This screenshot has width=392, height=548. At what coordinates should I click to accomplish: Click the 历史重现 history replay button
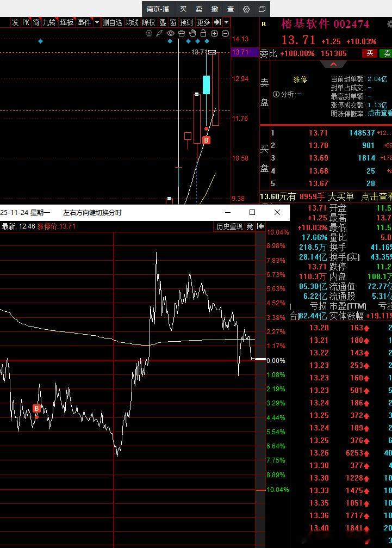click(229, 226)
